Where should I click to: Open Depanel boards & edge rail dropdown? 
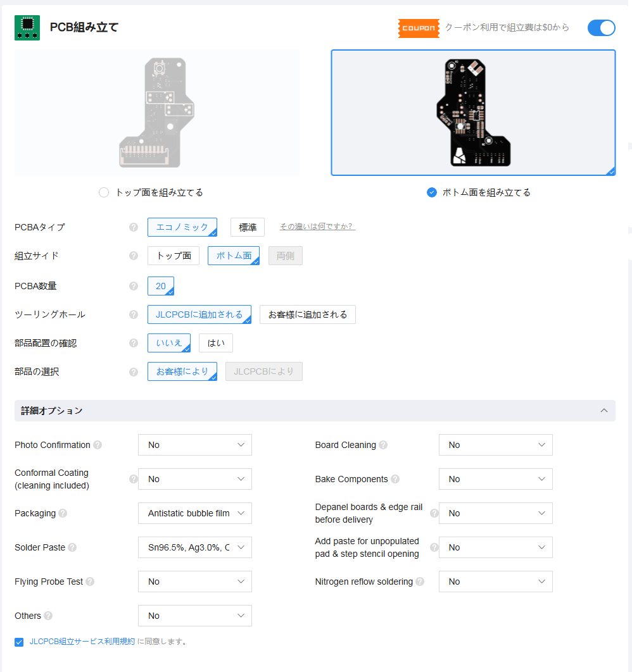[496, 513]
